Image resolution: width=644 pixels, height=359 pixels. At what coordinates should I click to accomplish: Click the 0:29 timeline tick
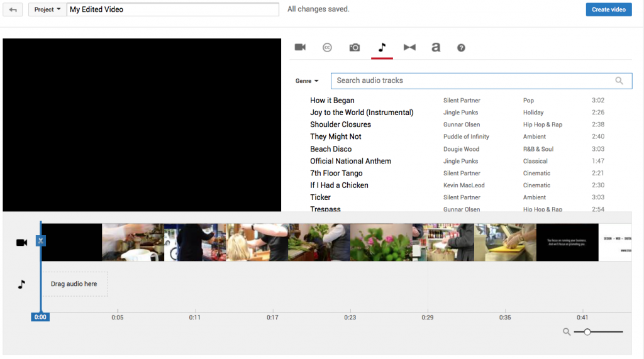(x=428, y=317)
